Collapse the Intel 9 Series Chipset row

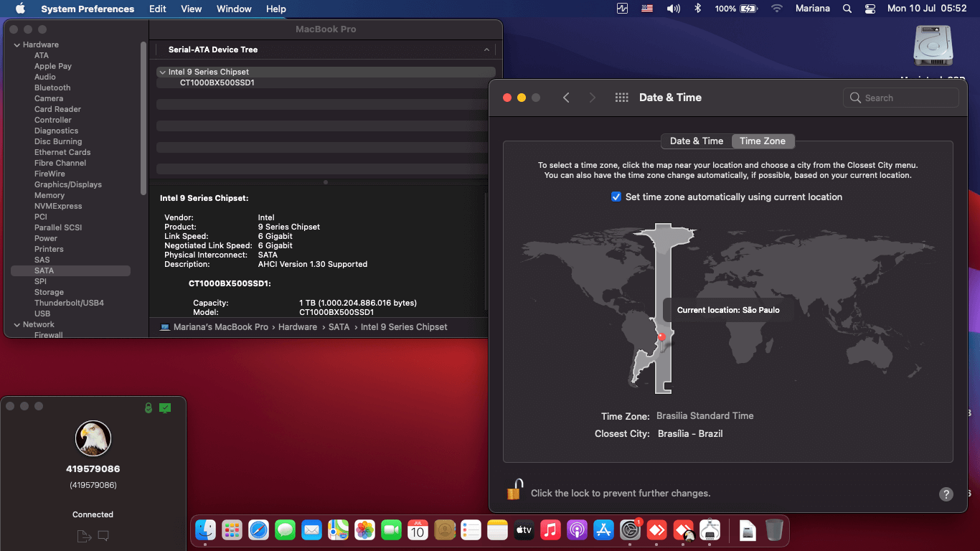(162, 72)
